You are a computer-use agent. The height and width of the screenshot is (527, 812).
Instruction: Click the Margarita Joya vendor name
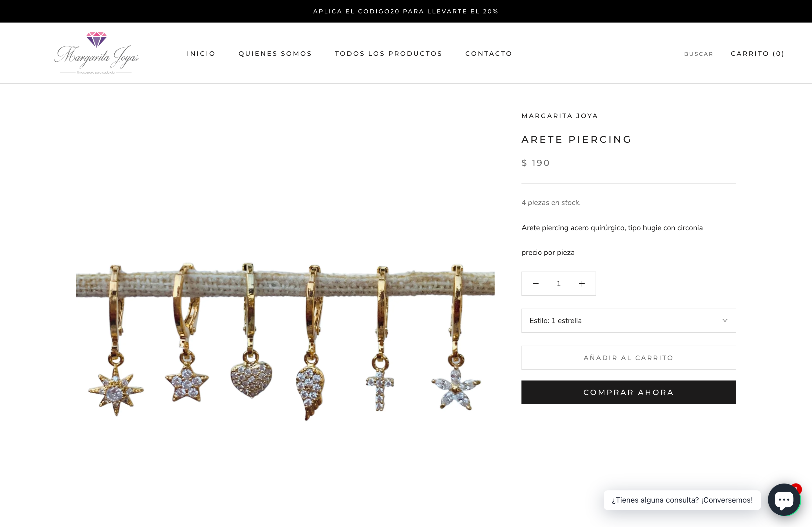point(560,116)
